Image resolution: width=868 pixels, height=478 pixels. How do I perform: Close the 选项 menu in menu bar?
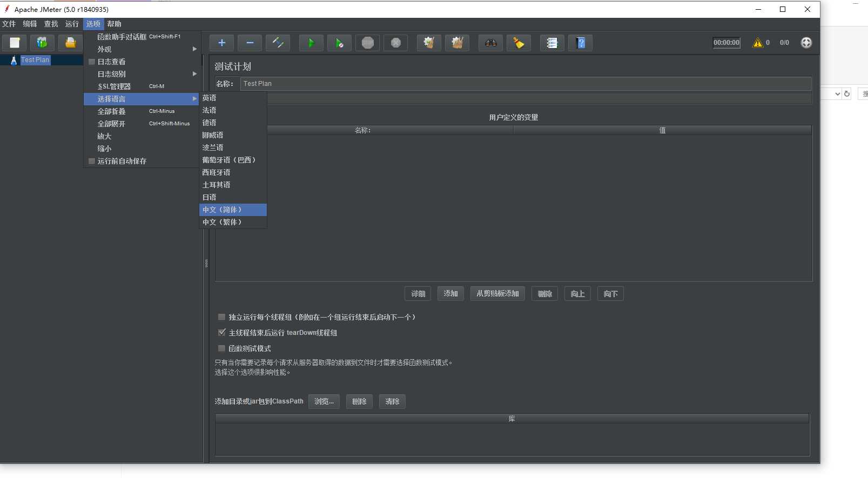[93, 24]
